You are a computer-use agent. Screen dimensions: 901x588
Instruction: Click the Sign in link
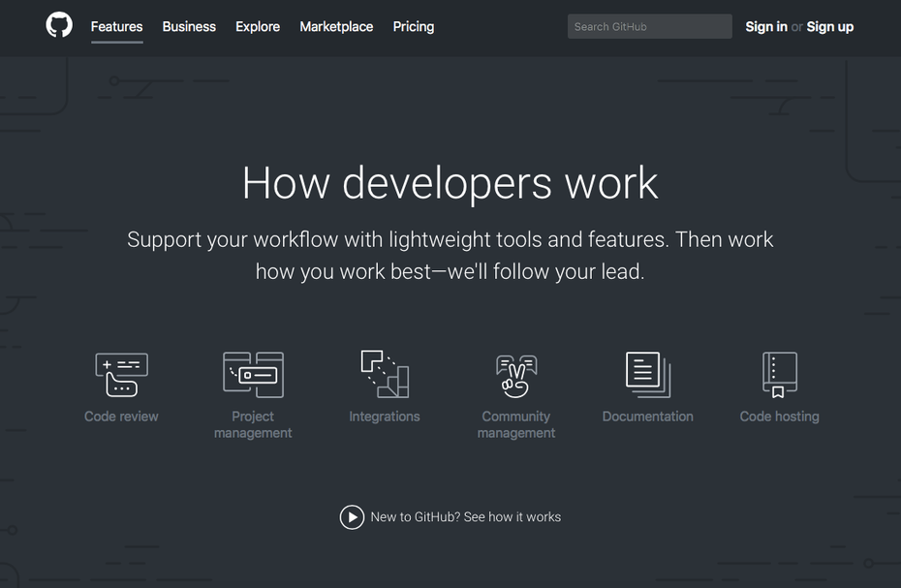tap(766, 26)
